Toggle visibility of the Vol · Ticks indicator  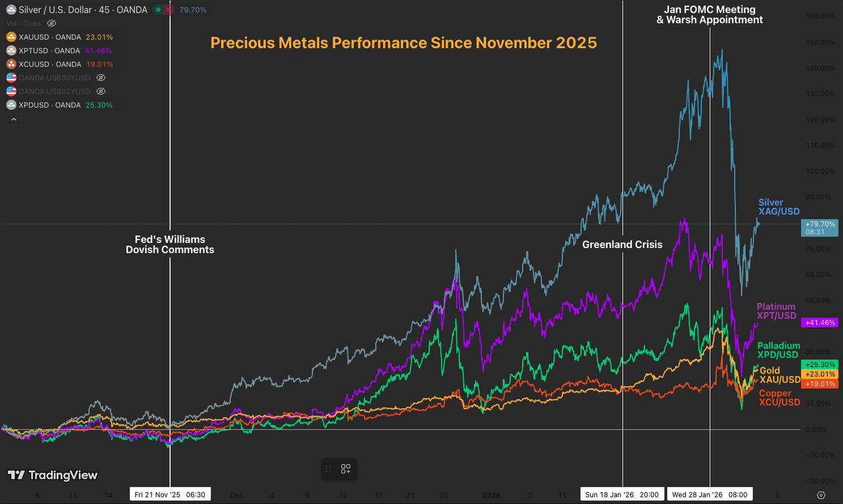tap(51, 23)
